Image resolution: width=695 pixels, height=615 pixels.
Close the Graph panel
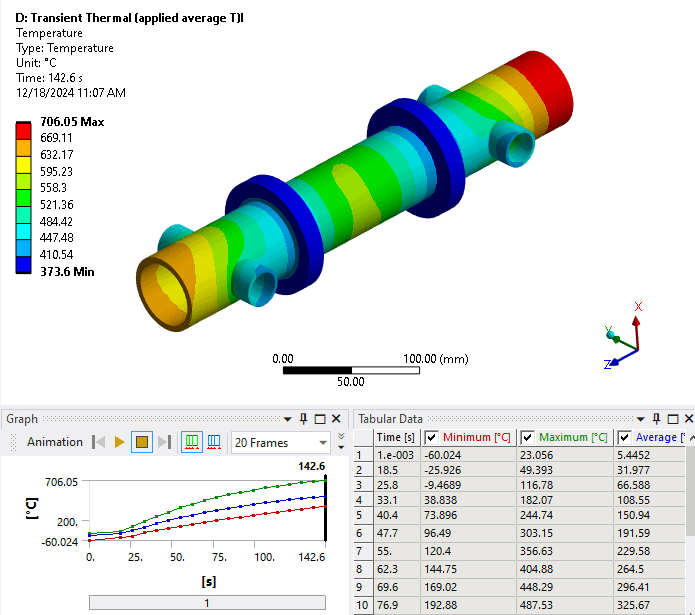click(x=336, y=419)
